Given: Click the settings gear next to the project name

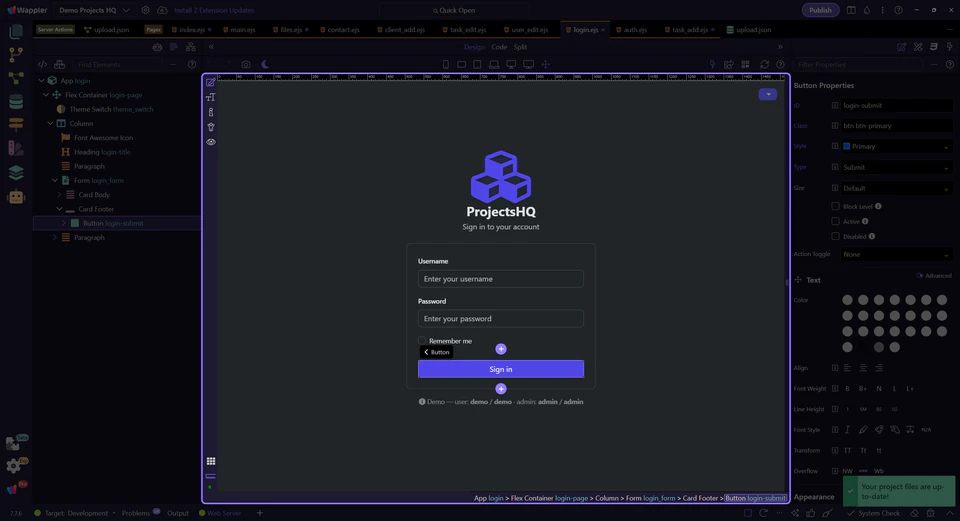Looking at the screenshot, I should pos(145,10).
